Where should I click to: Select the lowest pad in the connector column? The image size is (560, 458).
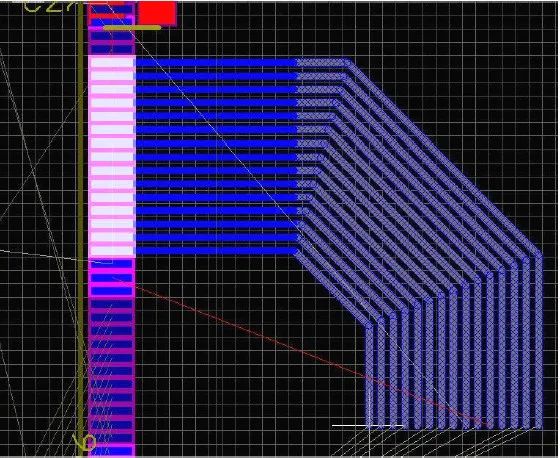(112, 451)
